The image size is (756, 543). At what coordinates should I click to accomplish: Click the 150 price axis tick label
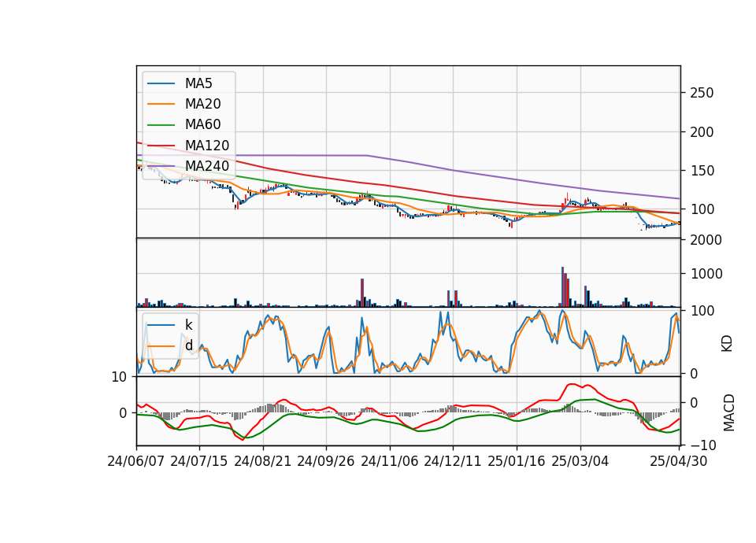702,171
